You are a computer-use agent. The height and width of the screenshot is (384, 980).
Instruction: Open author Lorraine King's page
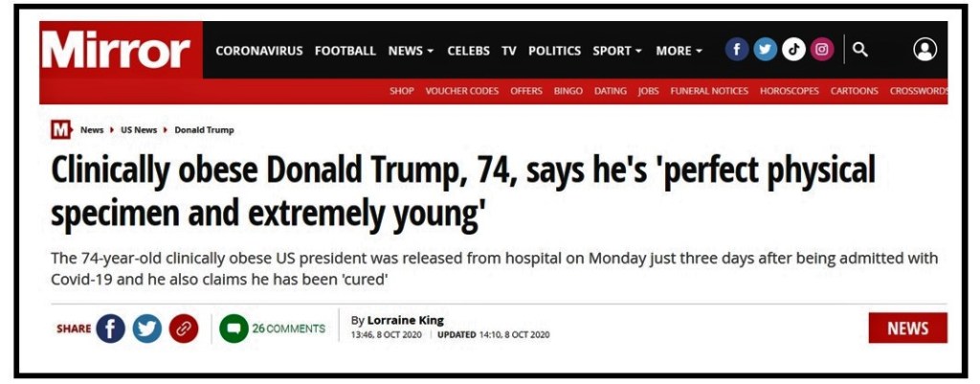tap(405, 320)
